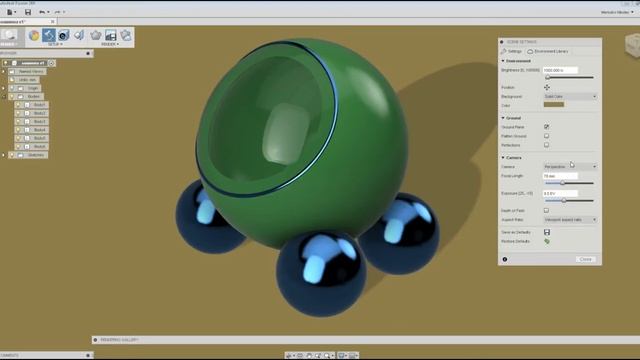Collapse the Ground section

503,118
